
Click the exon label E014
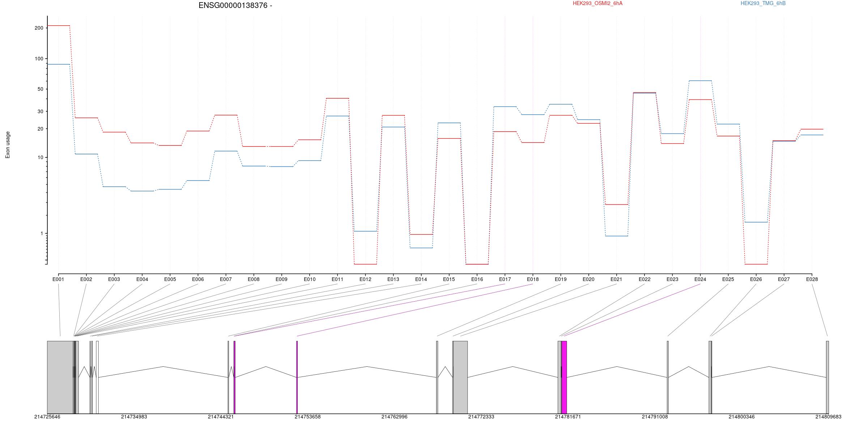(421, 279)
